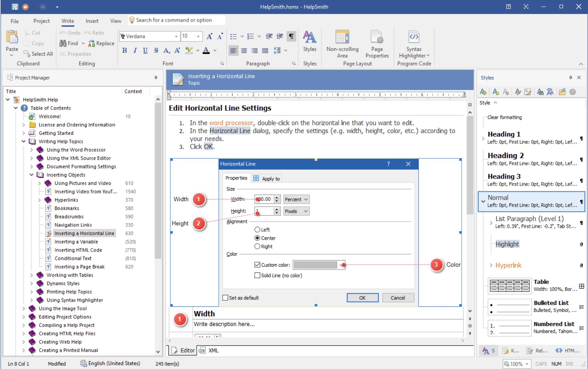Toggle Solid Line (no color) checkbox
This screenshot has height=369, width=588.
pos(257,275)
